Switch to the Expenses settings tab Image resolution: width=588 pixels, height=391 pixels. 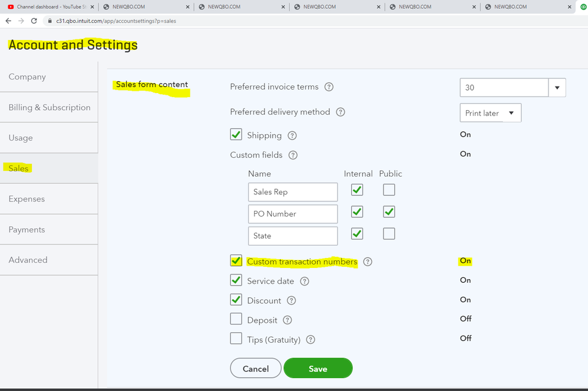tap(27, 199)
